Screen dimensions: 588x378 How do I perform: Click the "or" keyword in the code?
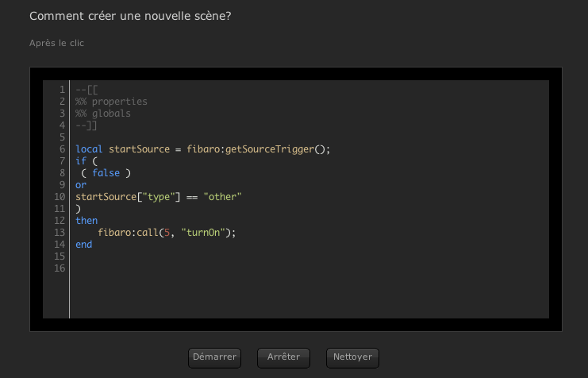81,185
